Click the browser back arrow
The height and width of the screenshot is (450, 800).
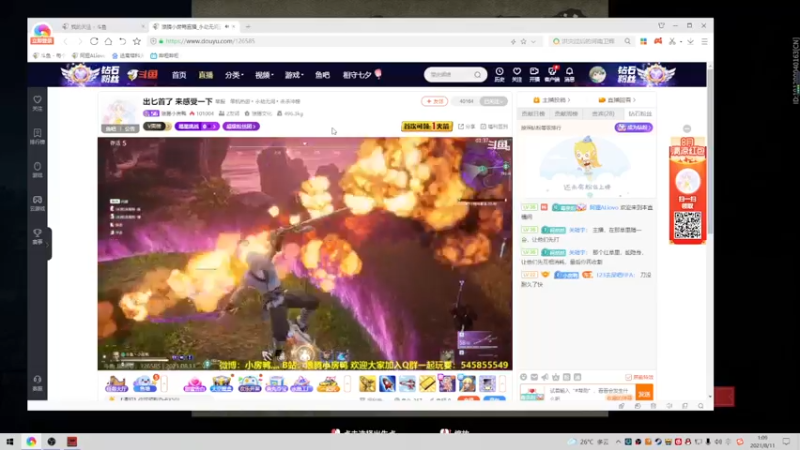(x=65, y=41)
